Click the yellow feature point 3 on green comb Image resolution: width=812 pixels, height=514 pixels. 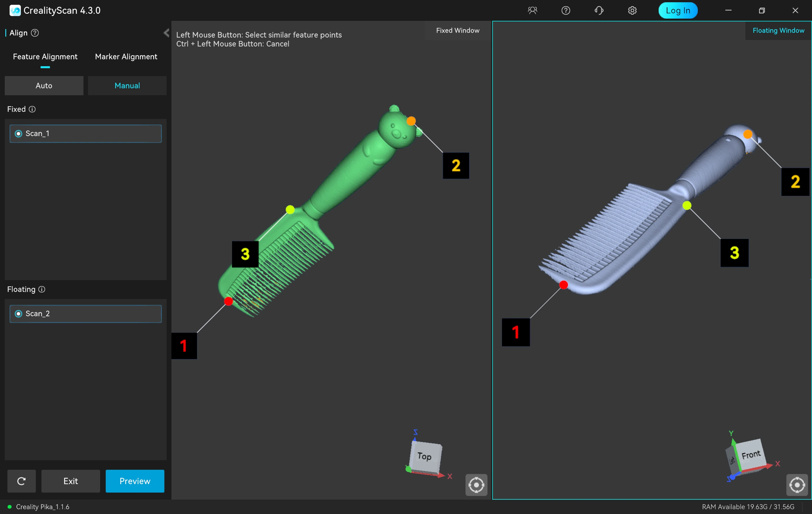(290, 210)
